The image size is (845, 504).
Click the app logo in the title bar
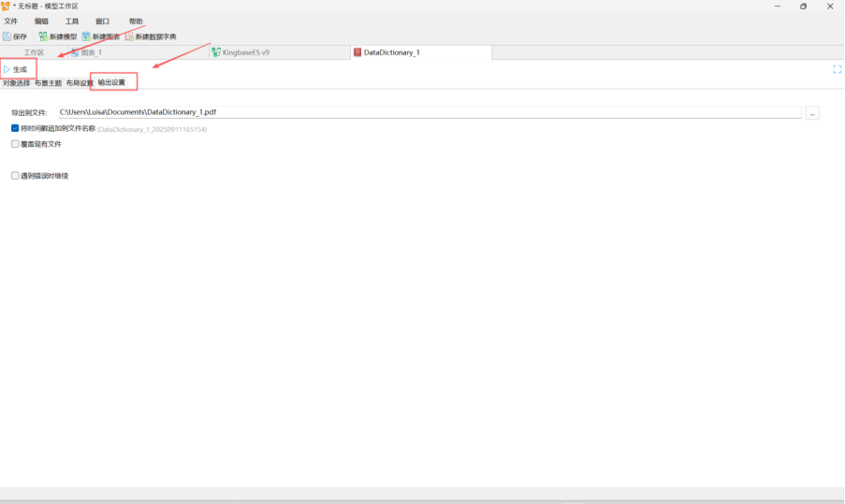point(6,7)
